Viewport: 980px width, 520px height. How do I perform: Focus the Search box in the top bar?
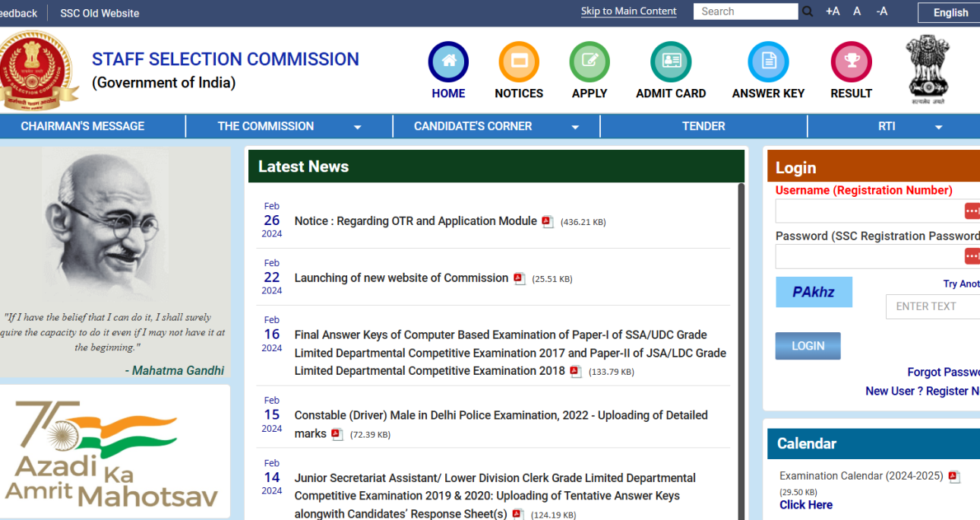746,11
